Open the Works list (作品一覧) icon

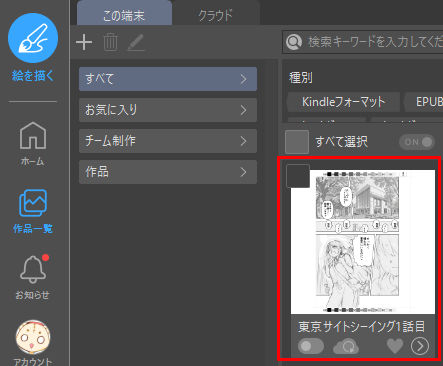pos(33,203)
